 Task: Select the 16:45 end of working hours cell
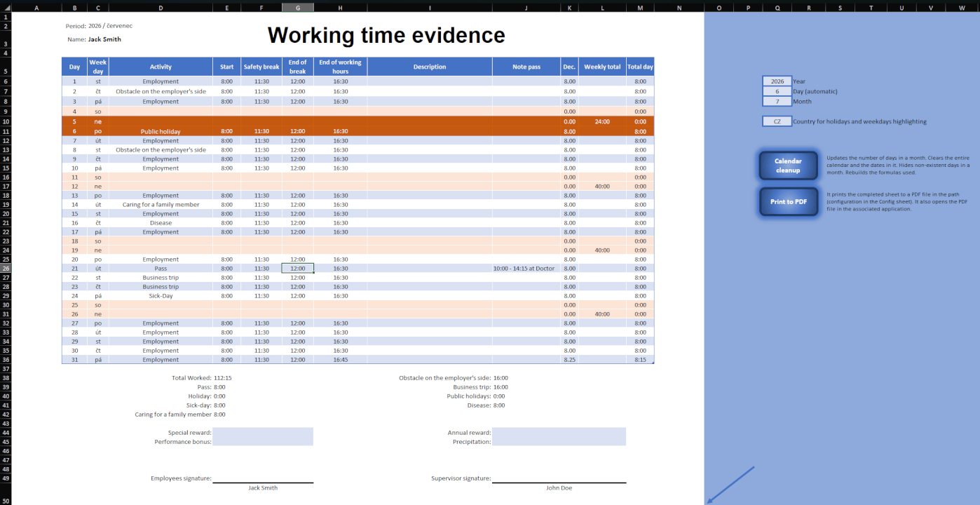[340, 360]
